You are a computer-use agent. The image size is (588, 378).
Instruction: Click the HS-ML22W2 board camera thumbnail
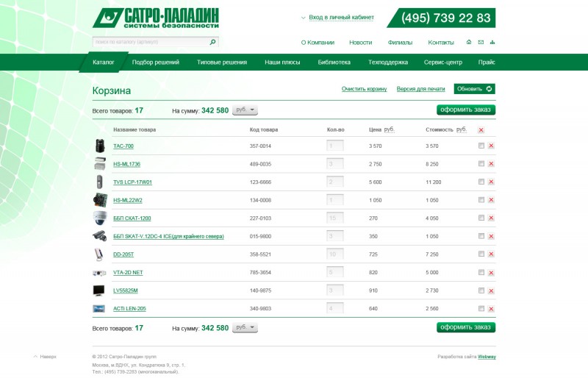100,200
